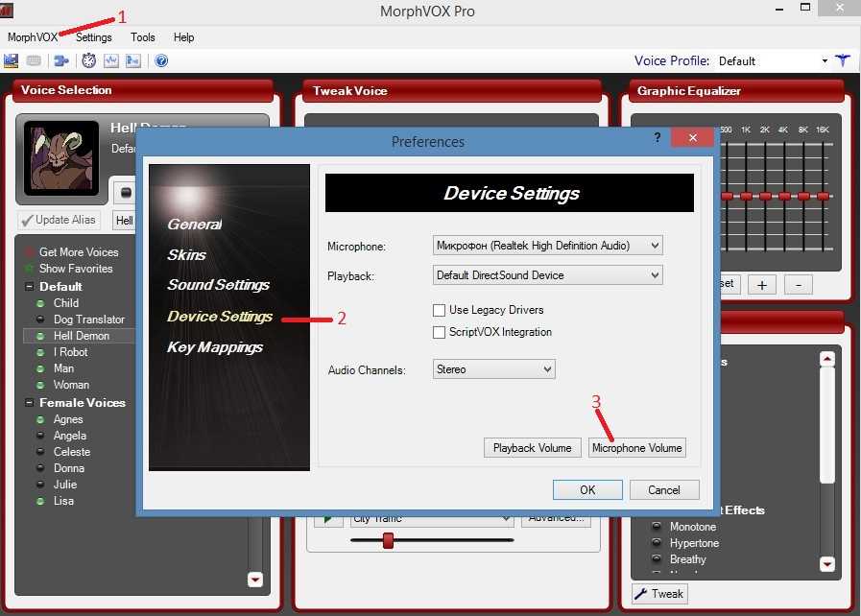
Task: Open the Settings menu
Action: pyautogui.click(x=93, y=37)
